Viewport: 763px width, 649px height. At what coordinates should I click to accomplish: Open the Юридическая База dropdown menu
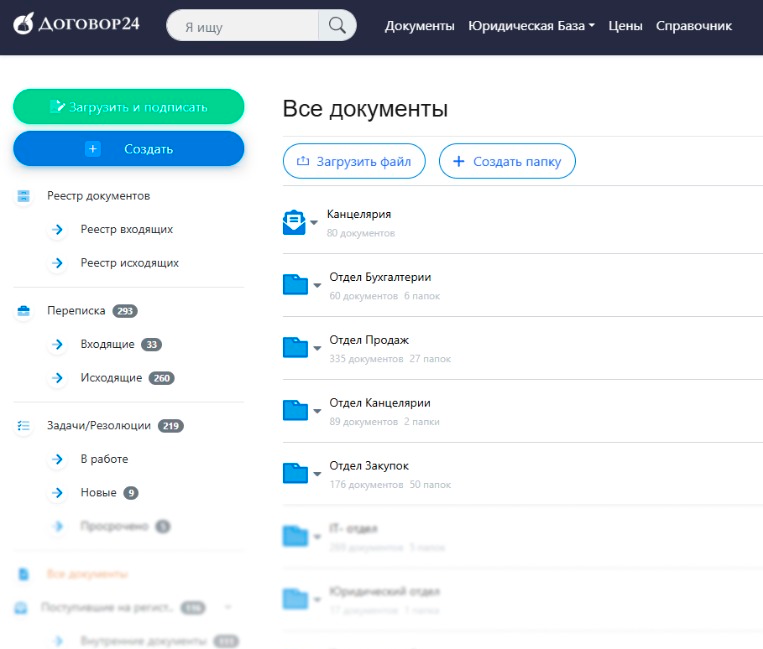tap(531, 26)
